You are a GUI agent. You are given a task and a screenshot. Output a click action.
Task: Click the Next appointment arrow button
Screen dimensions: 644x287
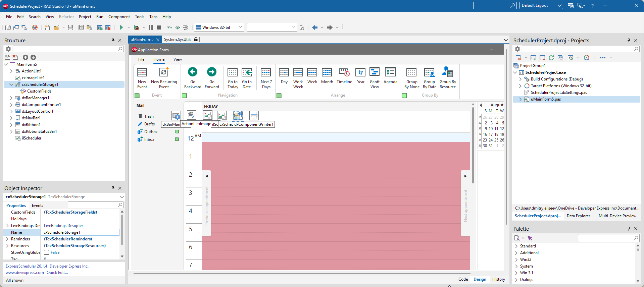(465, 176)
